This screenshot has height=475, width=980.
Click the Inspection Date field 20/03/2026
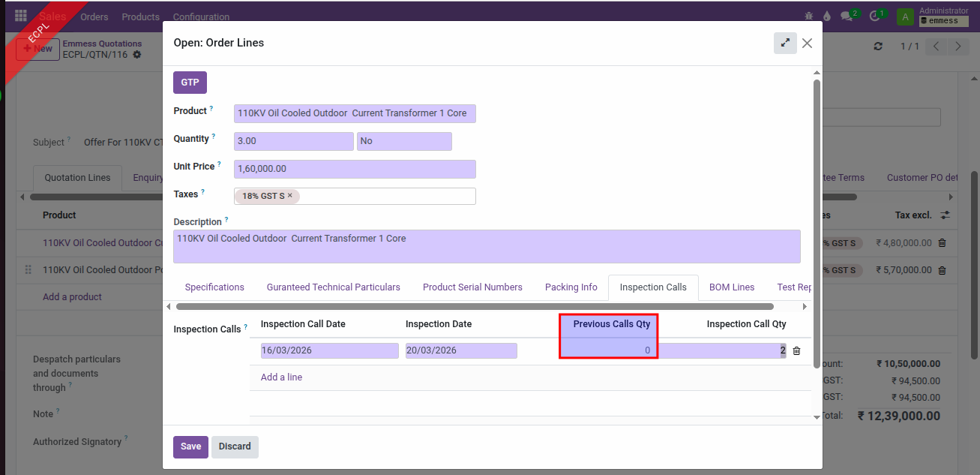(x=460, y=350)
